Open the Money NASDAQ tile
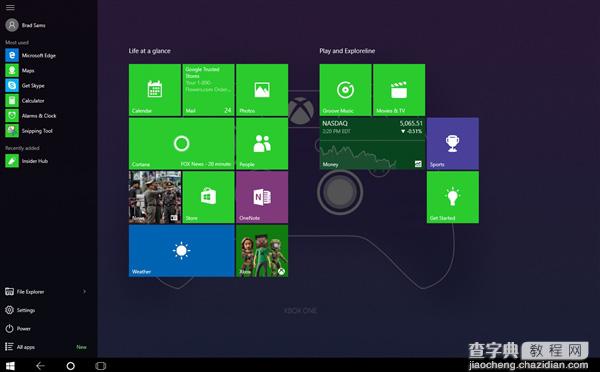This screenshot has height=372, width=600. pyautogui.click(x=372, y=144)
